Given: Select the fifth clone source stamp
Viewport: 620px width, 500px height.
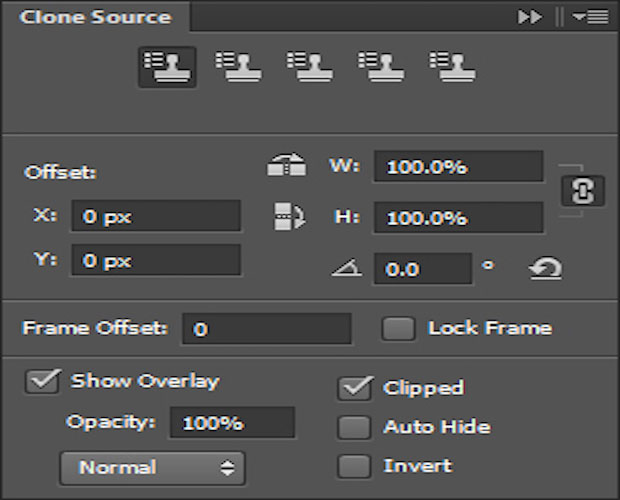Looking at the screenshot, I should (453, 67).
